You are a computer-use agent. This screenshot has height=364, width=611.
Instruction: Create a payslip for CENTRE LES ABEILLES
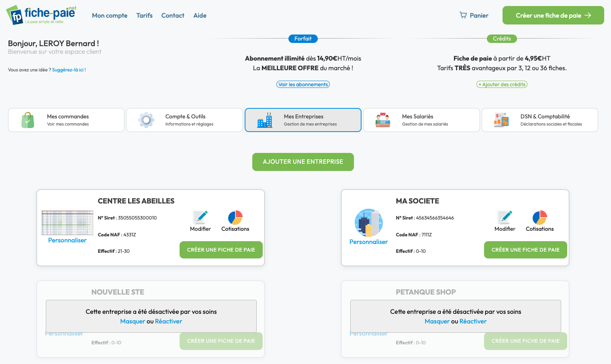pos(221,250)
